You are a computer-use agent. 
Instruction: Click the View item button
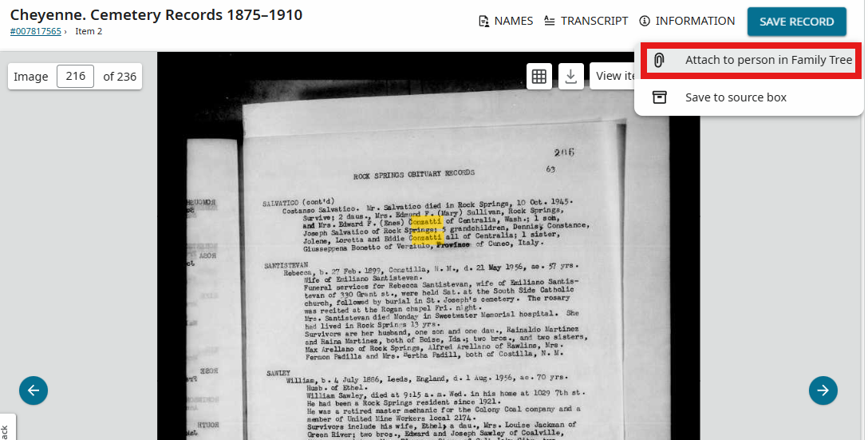tap(612, 76)
